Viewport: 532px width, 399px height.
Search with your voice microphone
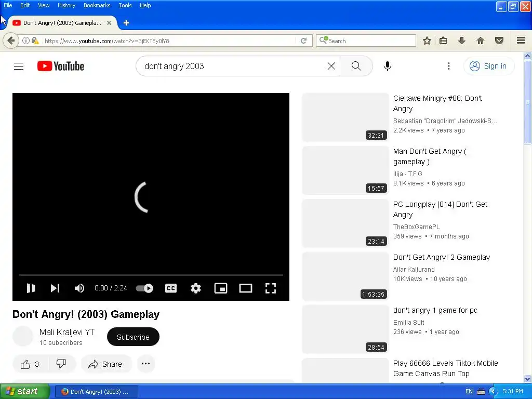(388, 66)
